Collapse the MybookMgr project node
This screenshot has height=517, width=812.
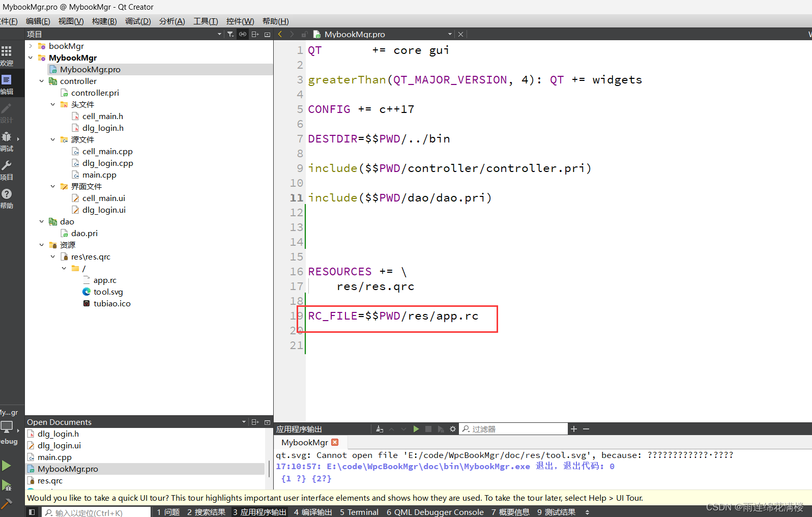[31, 58]
